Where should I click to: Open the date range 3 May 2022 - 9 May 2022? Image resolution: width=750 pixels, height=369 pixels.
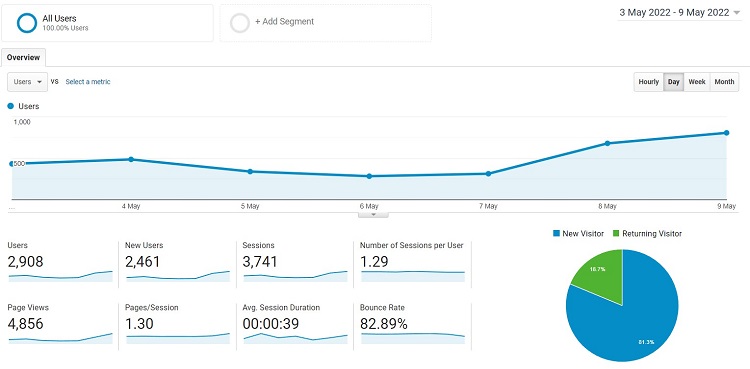(x=679, y=13)
